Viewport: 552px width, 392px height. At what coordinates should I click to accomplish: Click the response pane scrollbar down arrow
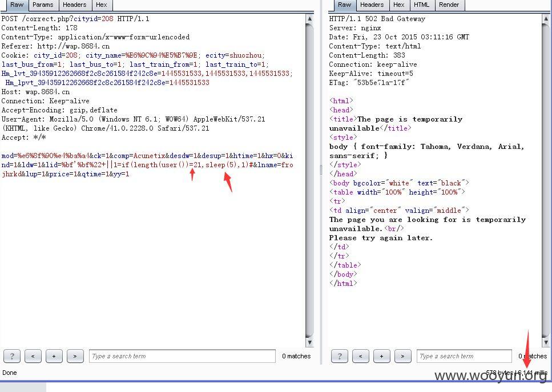(x=546, y=342)
